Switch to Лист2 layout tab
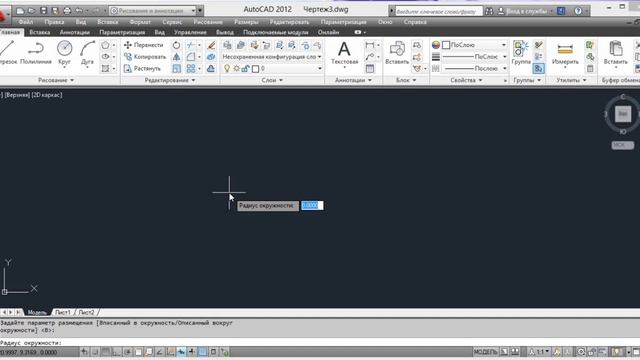Viewport: 640px width, 360px height. (87, 312)
